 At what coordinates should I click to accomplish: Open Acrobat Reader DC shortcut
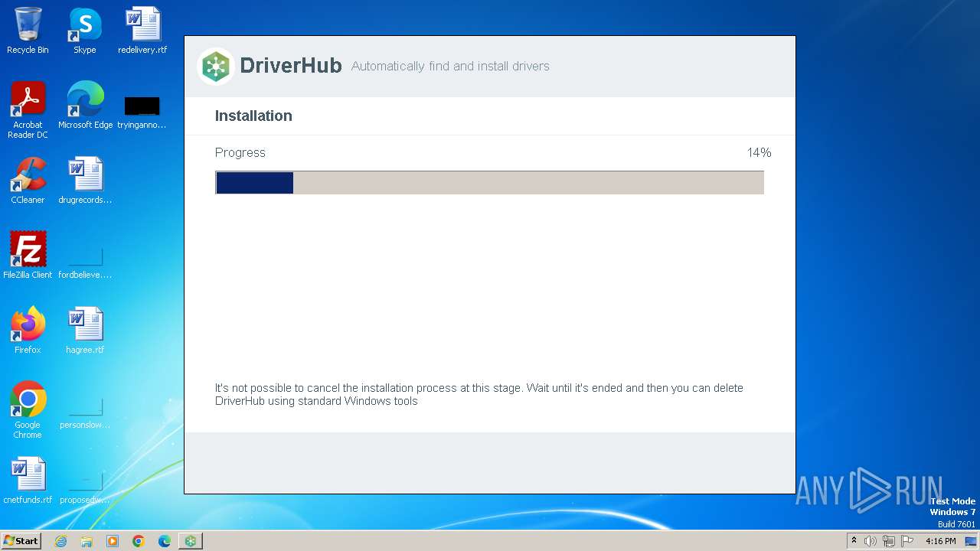28,110
